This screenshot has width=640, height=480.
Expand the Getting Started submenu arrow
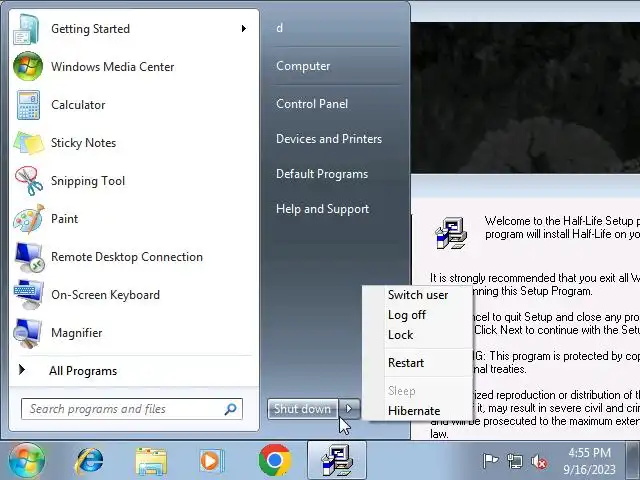(x=244, y=29)
